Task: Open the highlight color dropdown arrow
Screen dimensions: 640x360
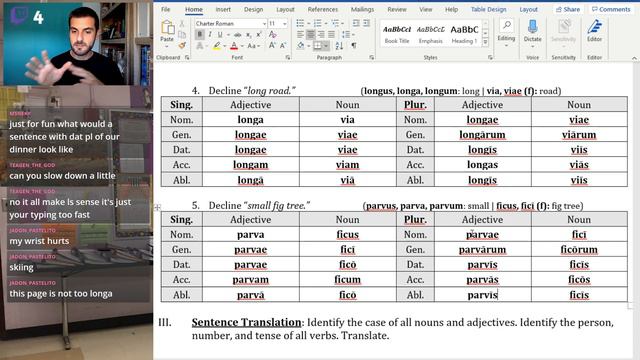Action: point(225,46)
